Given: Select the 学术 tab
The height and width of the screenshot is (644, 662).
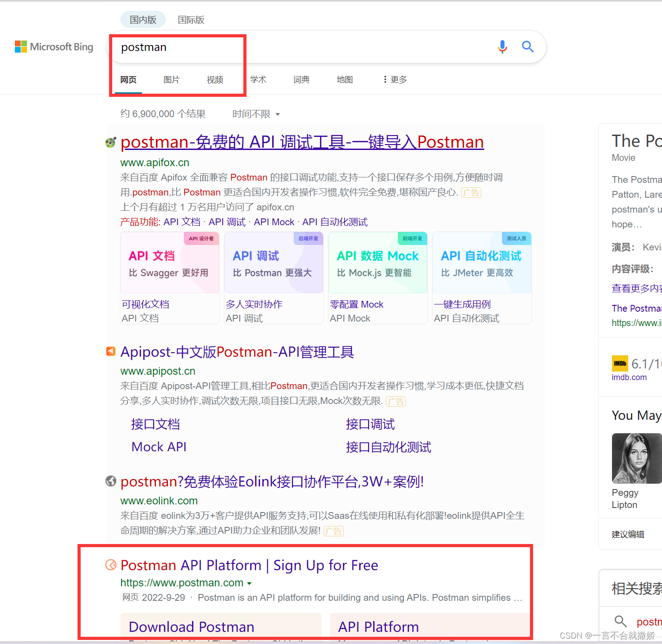Looking at the screenshot, I should click(258, 80).
